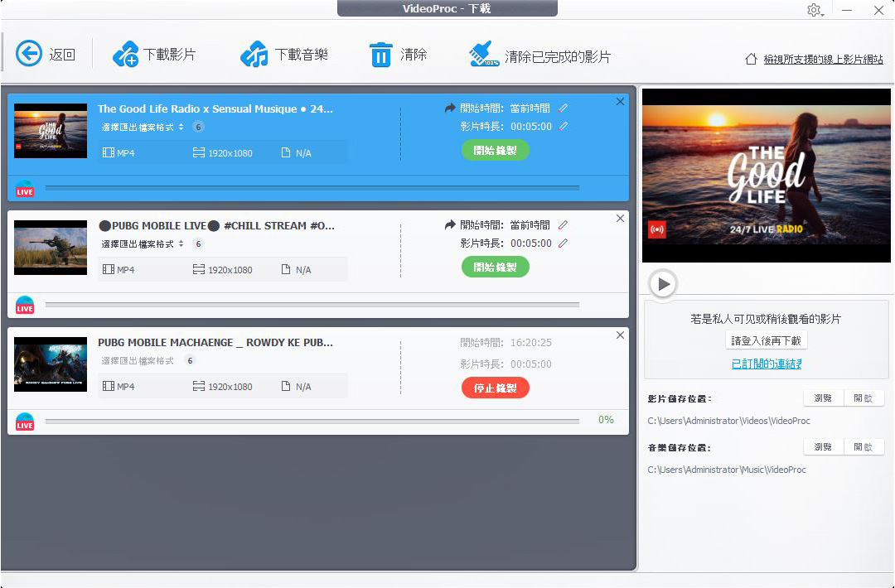Start recording The Good Life Radio stream
Screen dimensions: 895x588
click(x=495, y=150)
